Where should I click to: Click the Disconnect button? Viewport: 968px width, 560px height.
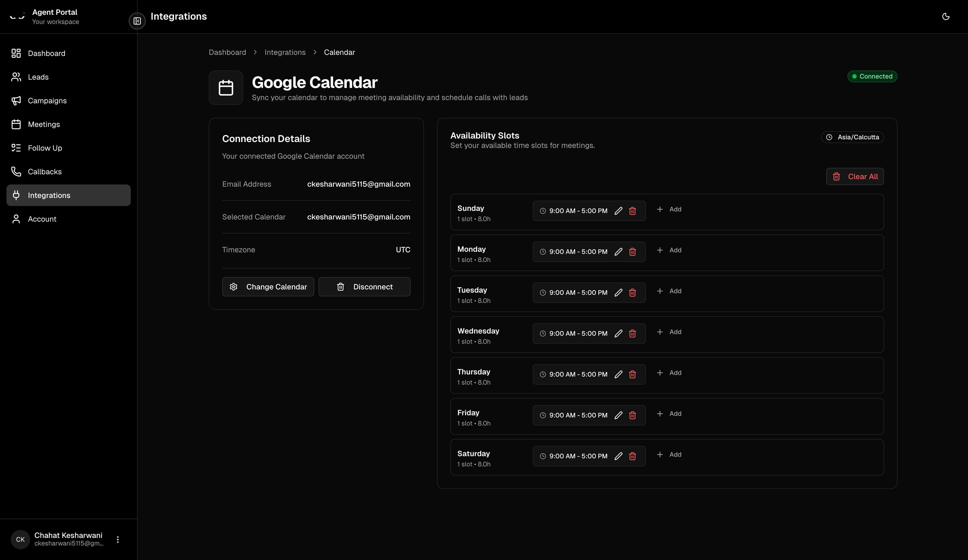[364, 286]
